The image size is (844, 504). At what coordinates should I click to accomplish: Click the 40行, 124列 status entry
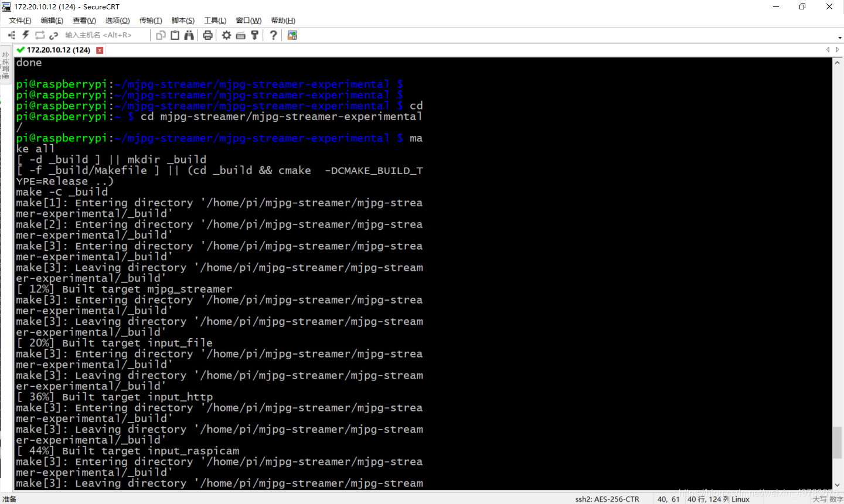pyautogui.click(x=708, y=499)
